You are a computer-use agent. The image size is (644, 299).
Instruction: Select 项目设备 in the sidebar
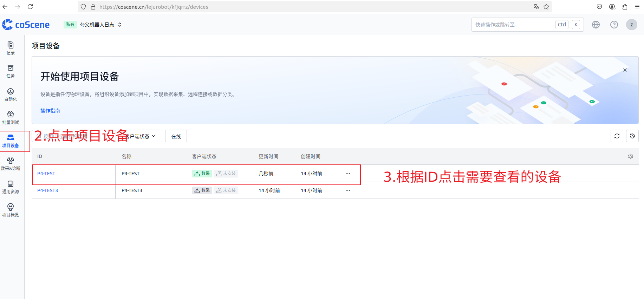pos(11,141)
